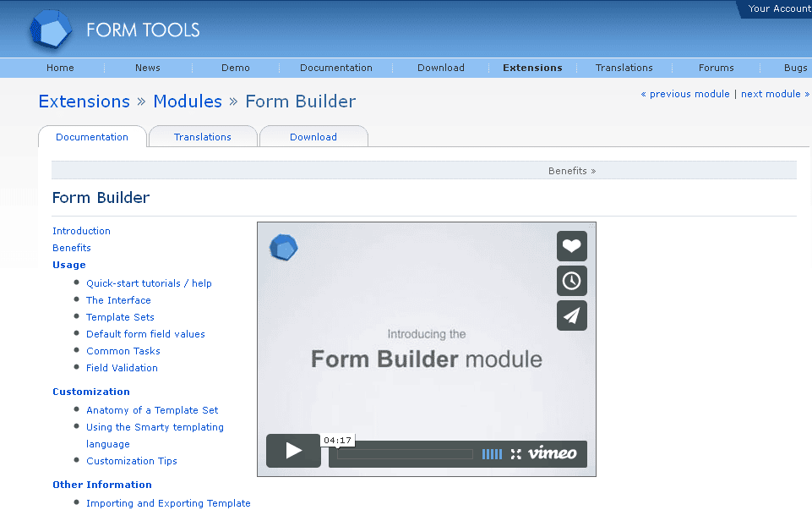Share the video with paper plane icon

572,315
